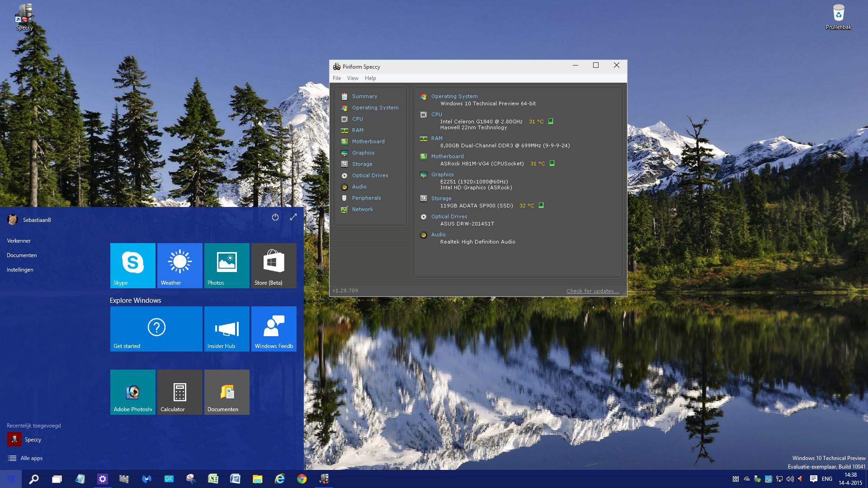868x488 pixels.
Task: Open the File menu in Speccy
Action: point(337,78)
